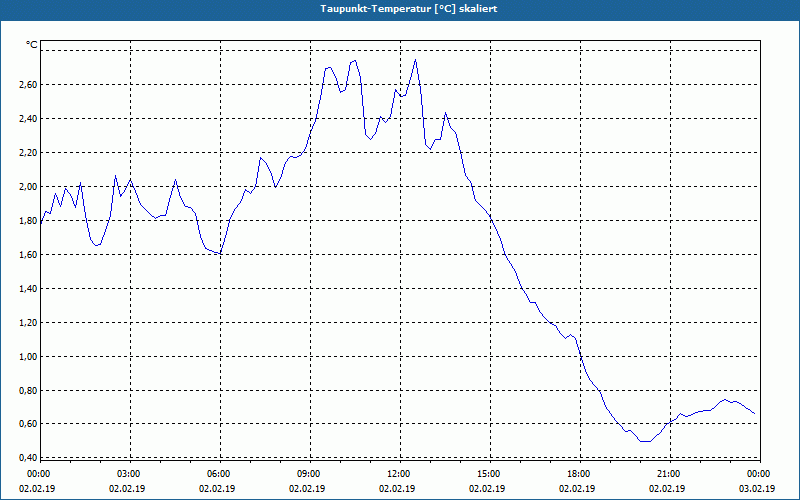Select the 1,60 y-axis value
Screen dimensions: 800x500
click(28, 255)
